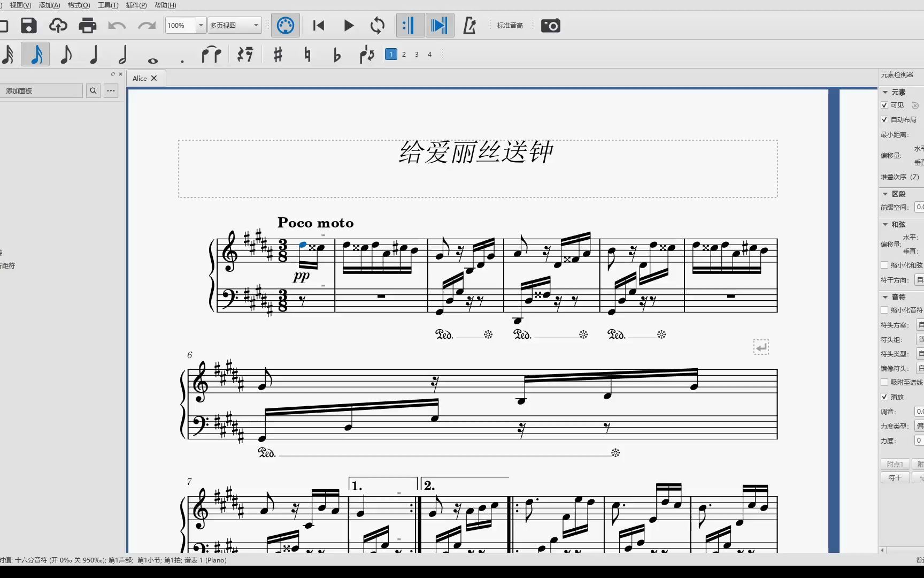
Task: Click the 符干 button
Action: click(895, 477)
